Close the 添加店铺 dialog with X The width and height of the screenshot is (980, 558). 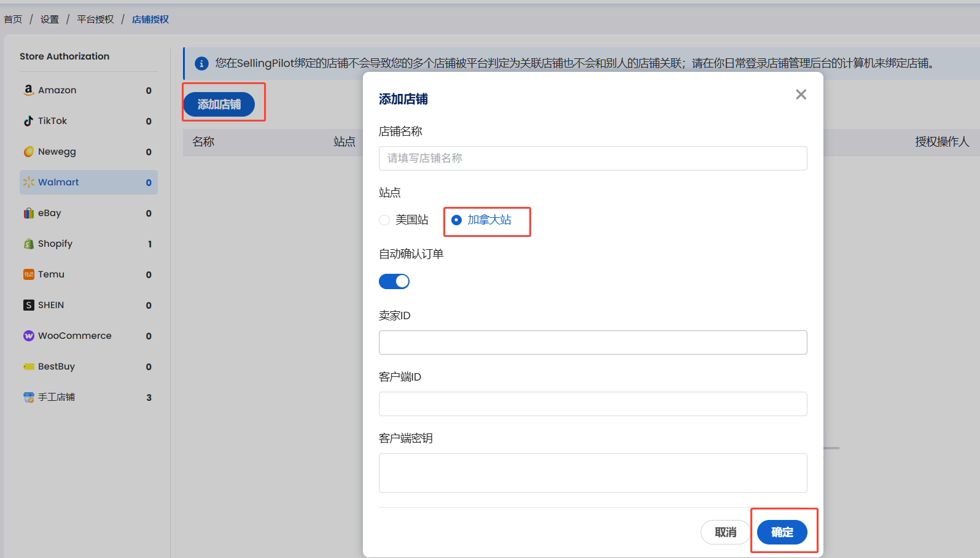pyautogui.click(x=801, y=95)
